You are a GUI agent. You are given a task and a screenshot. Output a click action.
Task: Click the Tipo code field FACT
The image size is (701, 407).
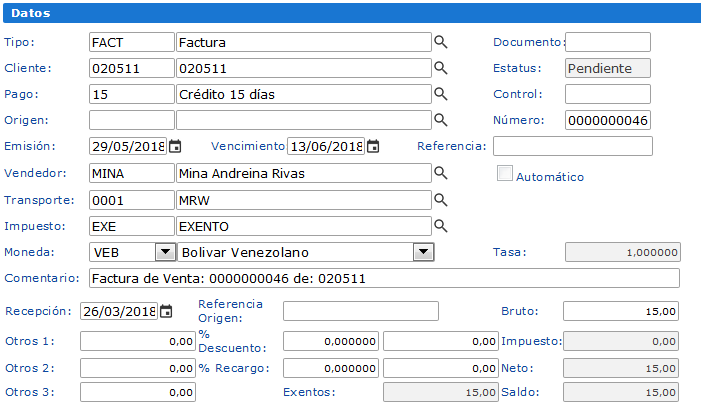(131, 42)
